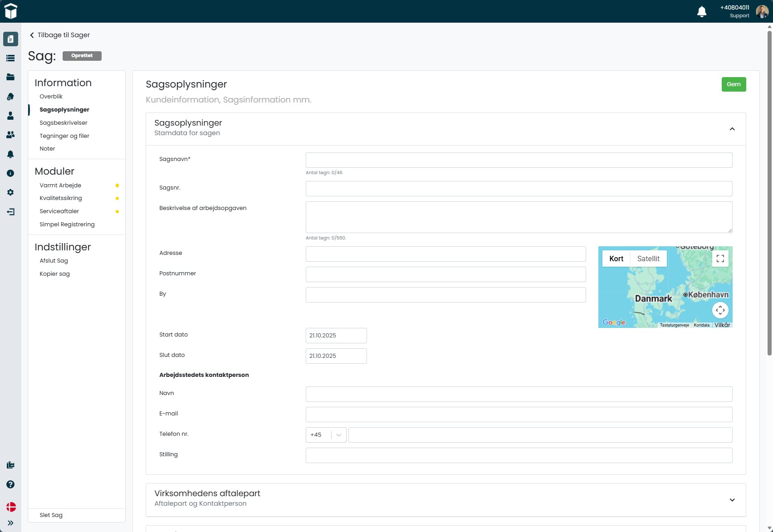Click the help question mark icon
The image size is (773, 532).
tap(10, 484)
